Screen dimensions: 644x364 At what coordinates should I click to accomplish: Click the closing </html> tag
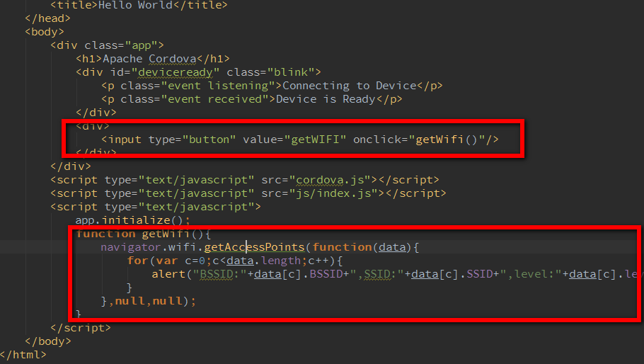pos(23,355)
